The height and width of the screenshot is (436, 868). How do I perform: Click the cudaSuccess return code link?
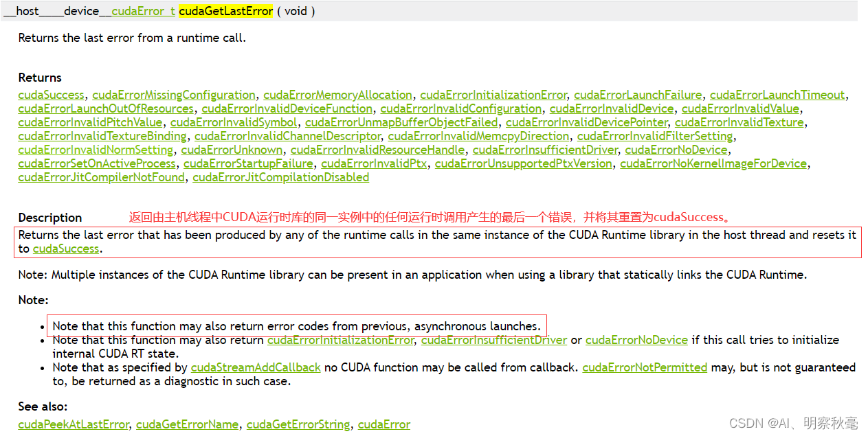(51, 95)
